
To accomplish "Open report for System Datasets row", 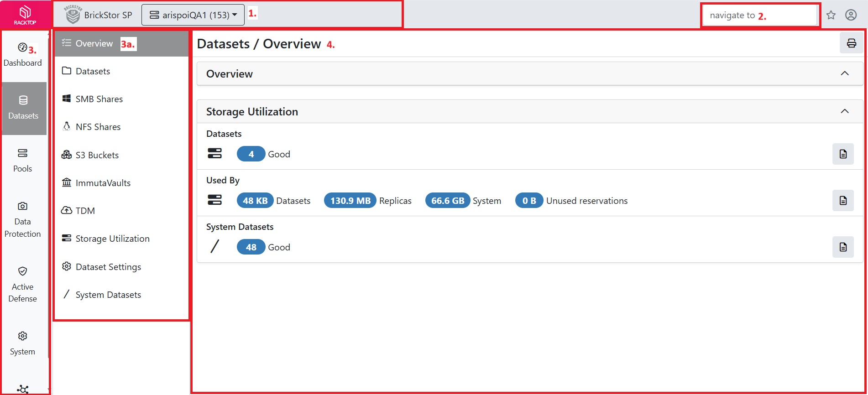I will point(843,247).
